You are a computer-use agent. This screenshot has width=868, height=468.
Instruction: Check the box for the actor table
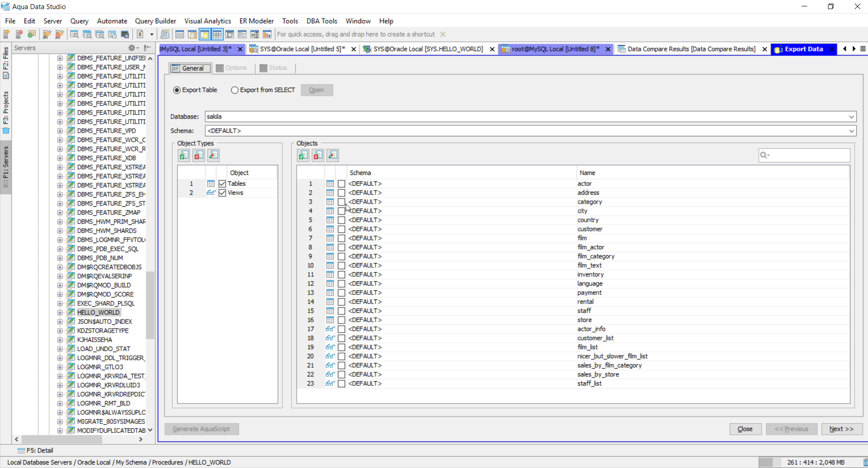pos(342,184)
